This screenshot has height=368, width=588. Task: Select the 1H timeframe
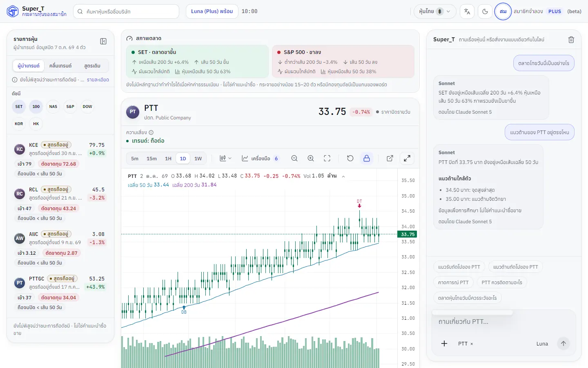[168, 159]
